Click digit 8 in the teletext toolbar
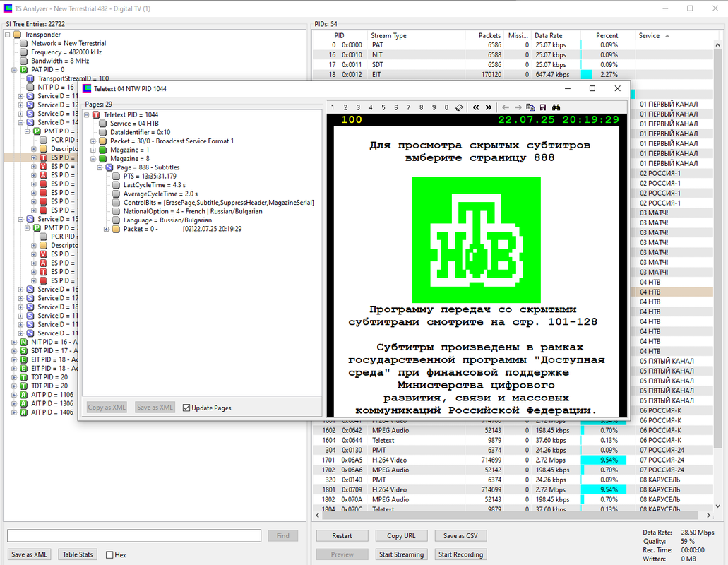The image size is (728, 565). pyautogui.click(x=421, y=107)
